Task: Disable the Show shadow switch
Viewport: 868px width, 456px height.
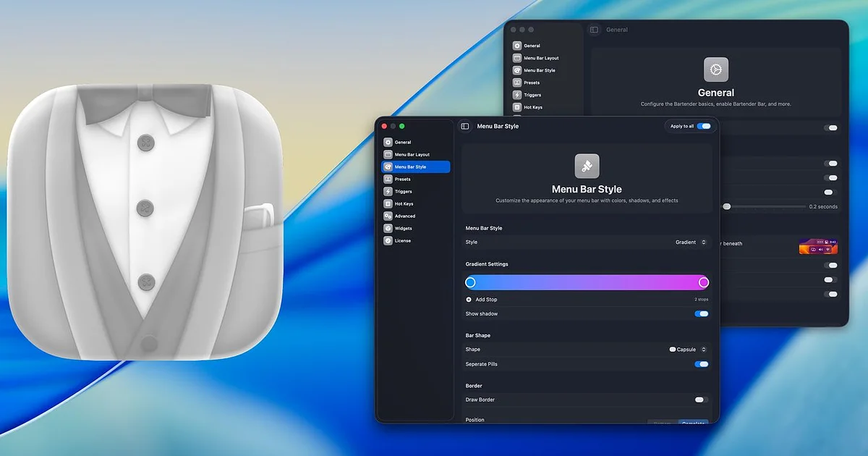Action: [701, 314]
